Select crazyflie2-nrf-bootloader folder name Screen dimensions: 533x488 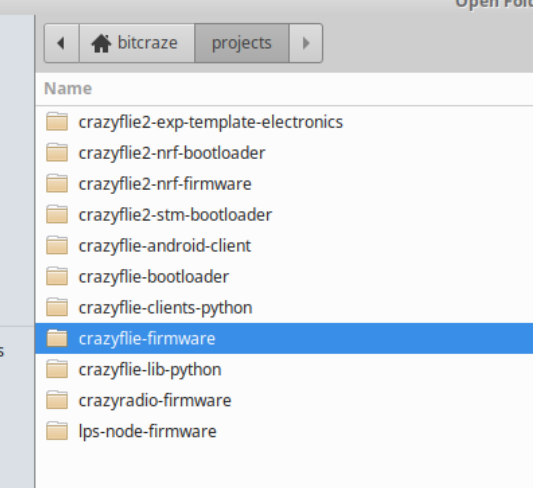pos(172,153)
